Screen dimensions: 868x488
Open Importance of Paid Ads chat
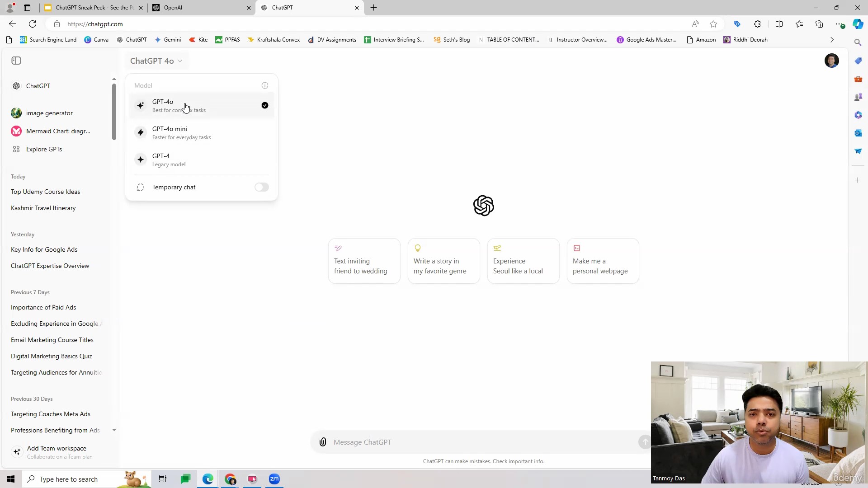point(43,307)
